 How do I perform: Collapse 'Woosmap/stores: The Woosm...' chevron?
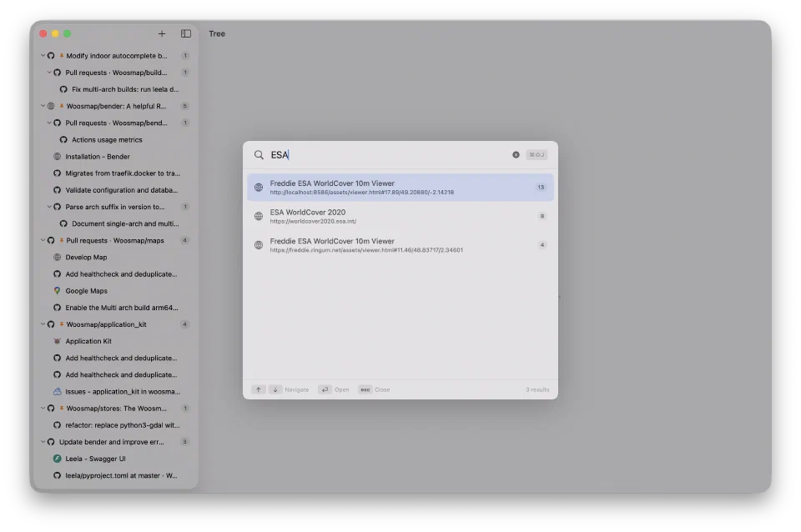coord(43,409)
